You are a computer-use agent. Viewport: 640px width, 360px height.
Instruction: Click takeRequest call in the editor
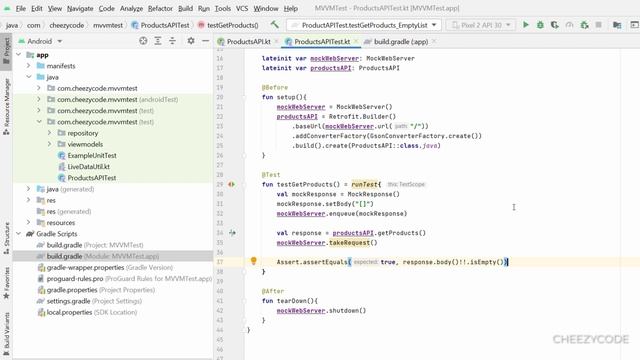click(x=349, y=243)
